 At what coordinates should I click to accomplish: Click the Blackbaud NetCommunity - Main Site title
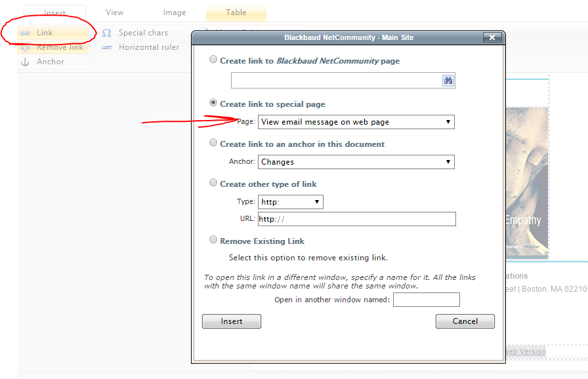pos(348,37)
